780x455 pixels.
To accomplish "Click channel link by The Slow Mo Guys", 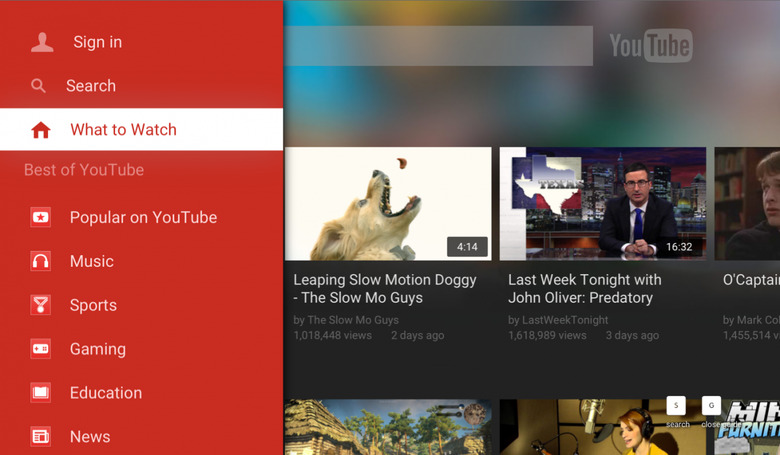I will click(346, 320).
